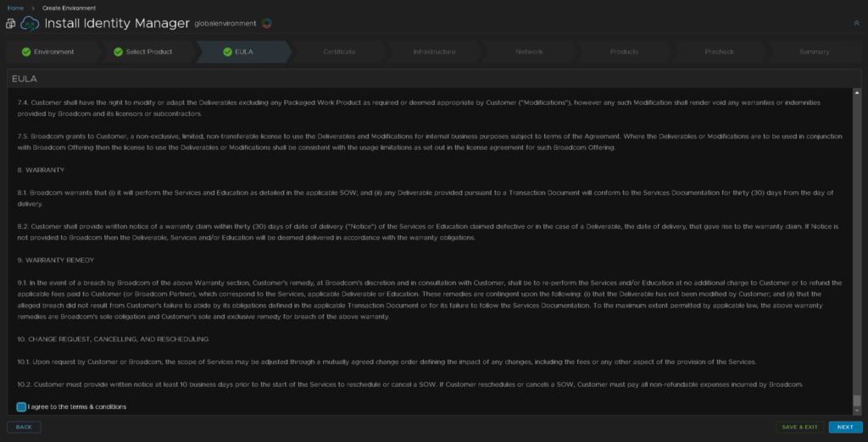Screen dimensions: 868x442
Task: Go to the Precheck wizard step
Action: click(719, 52)
